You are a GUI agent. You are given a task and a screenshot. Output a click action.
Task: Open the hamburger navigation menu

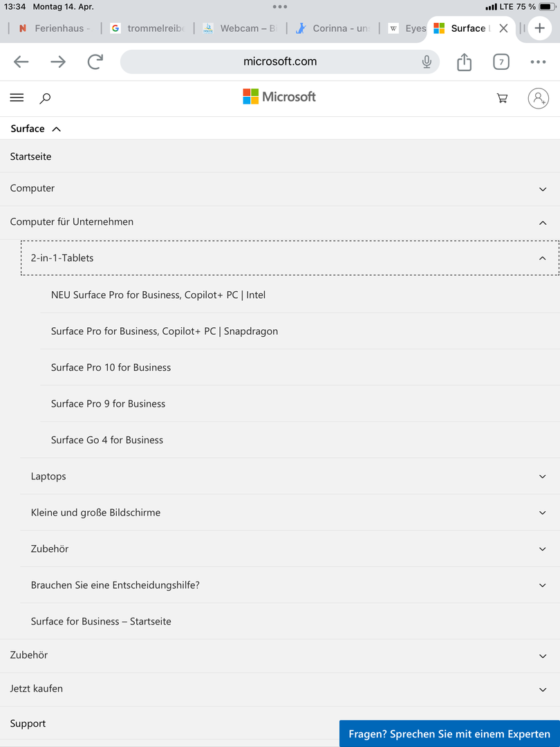pos(17,98)
